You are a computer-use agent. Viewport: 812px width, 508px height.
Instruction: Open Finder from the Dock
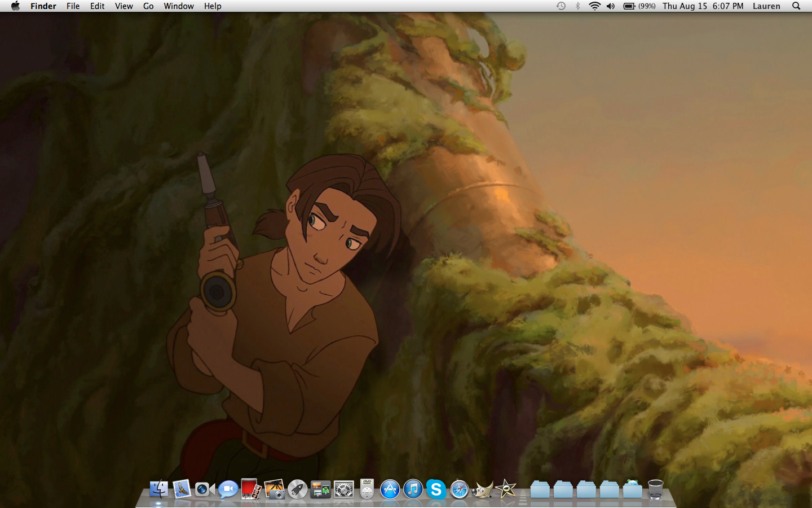[158, 489]
